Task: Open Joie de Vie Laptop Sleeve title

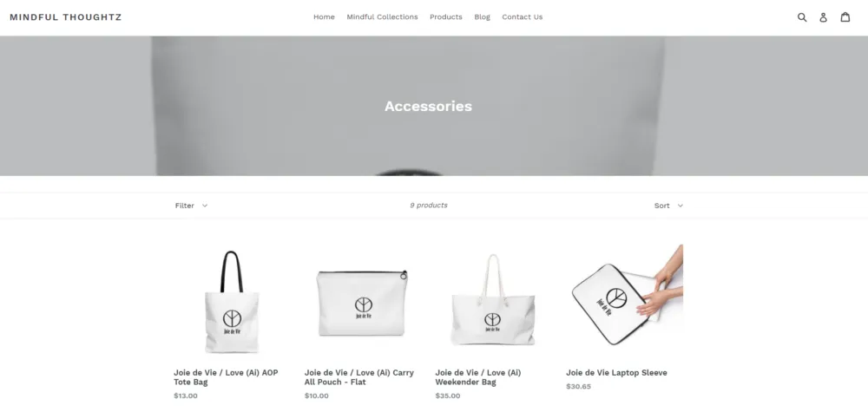Action: pos(616,373)
